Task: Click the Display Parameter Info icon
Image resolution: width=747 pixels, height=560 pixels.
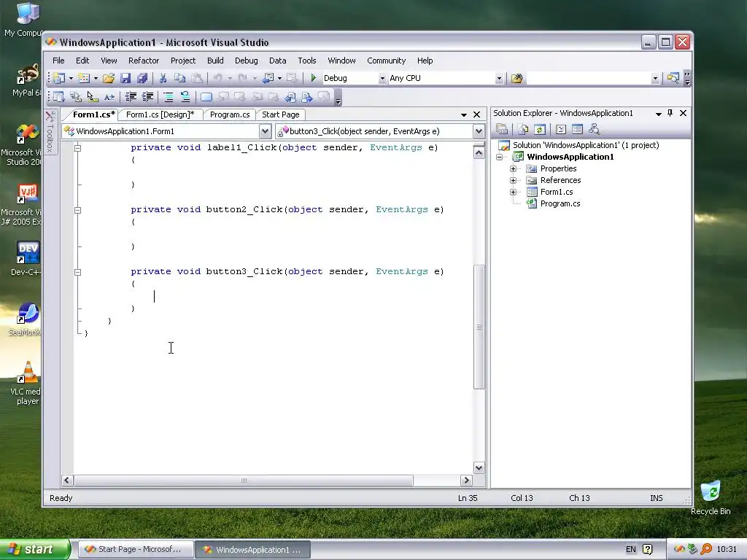Action: [x=76, y=97]
